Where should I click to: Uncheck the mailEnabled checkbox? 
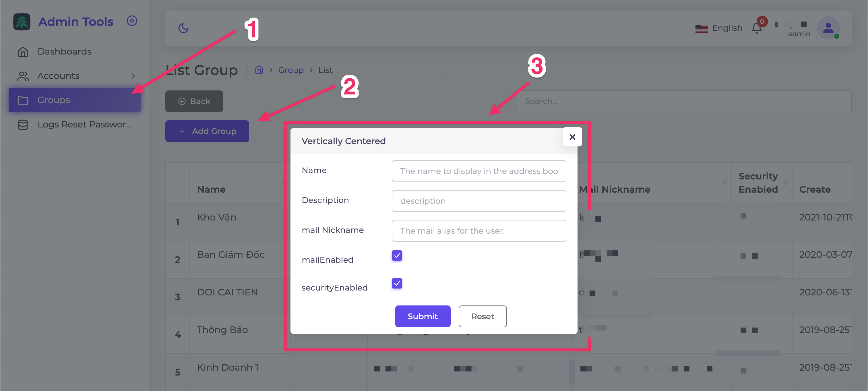(397, 255)
